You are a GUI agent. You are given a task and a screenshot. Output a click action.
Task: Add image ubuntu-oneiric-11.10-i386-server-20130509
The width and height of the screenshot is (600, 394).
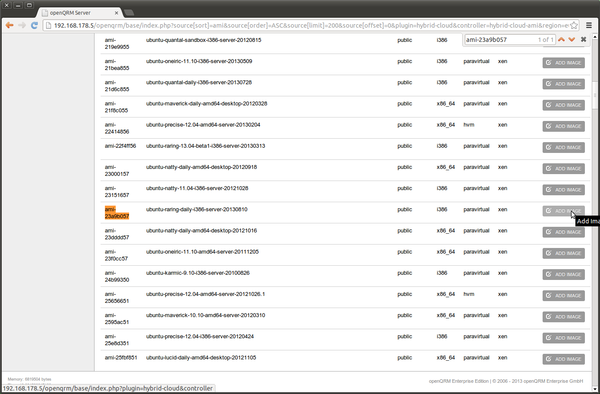pos(563,63)
